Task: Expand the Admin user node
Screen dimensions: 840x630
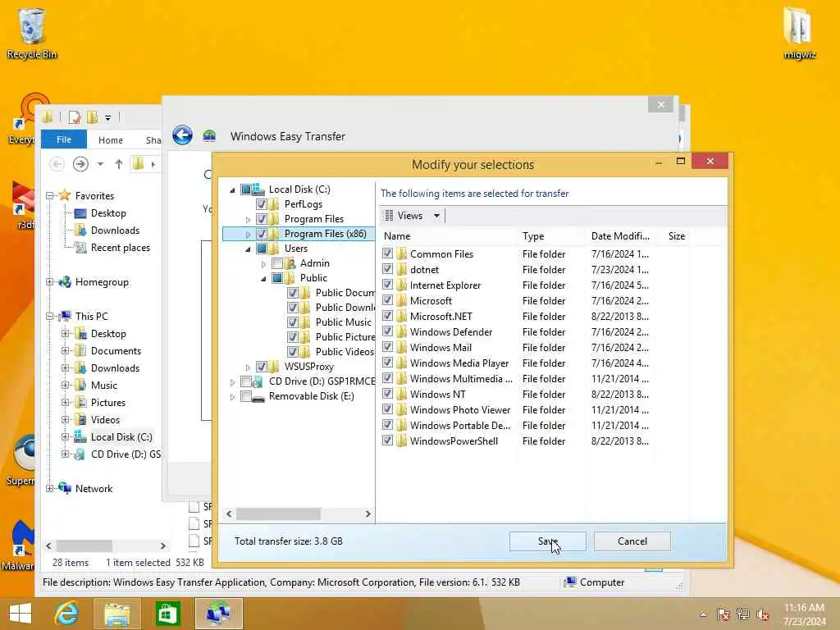Action: pyautogui.click(x=263, y=263)
